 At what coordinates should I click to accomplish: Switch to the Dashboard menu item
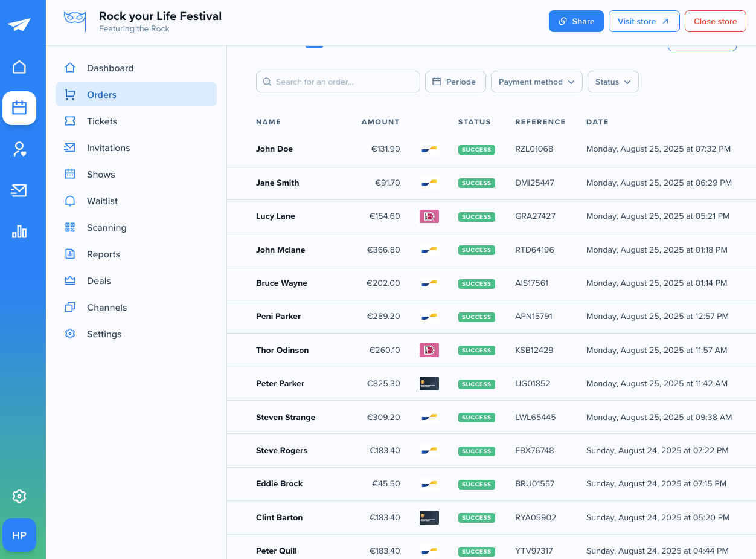click(x=110, y=68)
